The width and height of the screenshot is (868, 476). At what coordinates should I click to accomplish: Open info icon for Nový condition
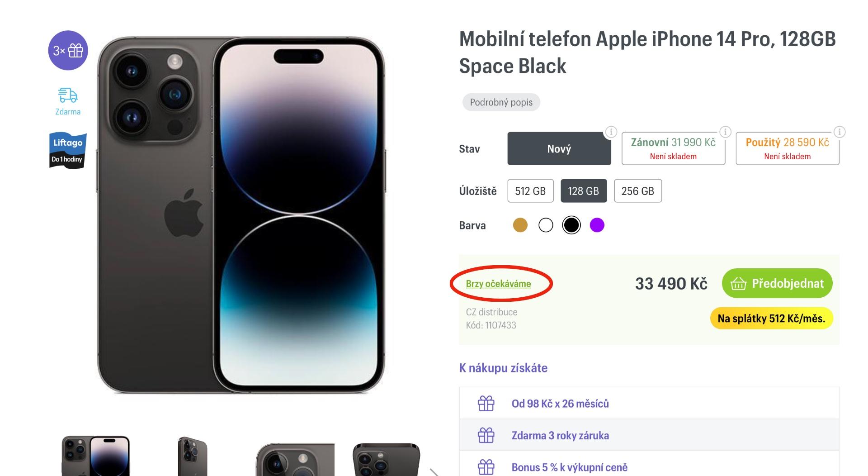point(611,132)
